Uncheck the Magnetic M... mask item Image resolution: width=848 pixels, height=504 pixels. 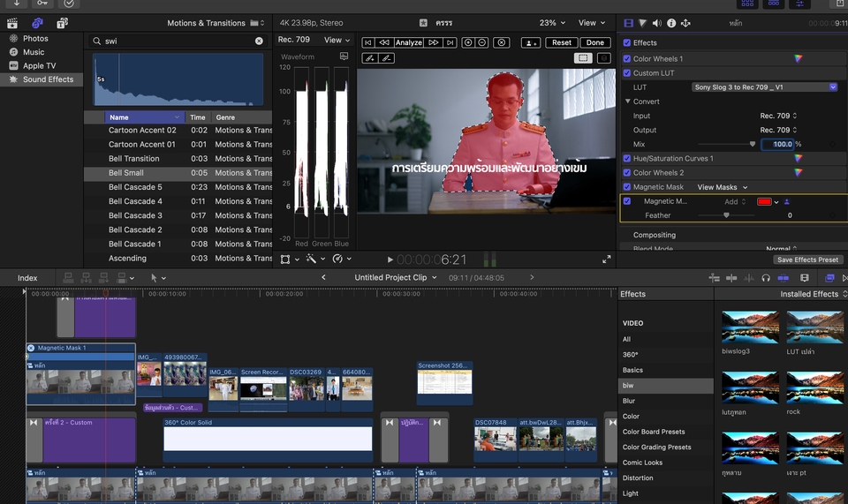click(627, 201)
